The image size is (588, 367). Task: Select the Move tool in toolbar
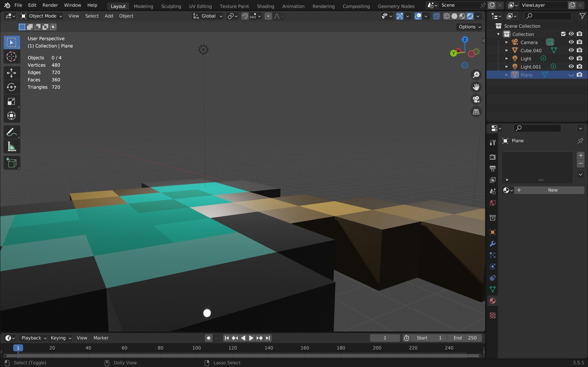pos(11,73)
